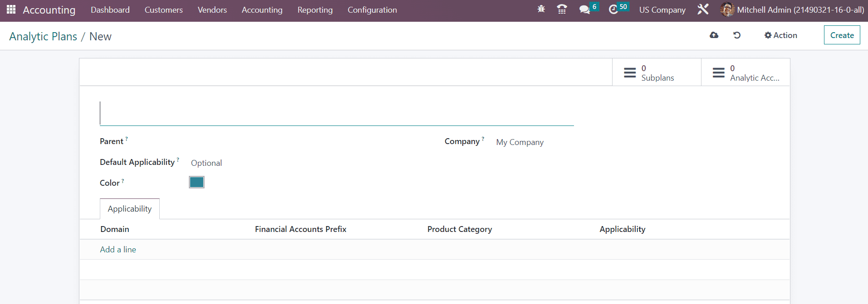Go back to Analytic Plans breadcrumb
The height and width of the screenshot is (304, 868).
tap(43, 37)
